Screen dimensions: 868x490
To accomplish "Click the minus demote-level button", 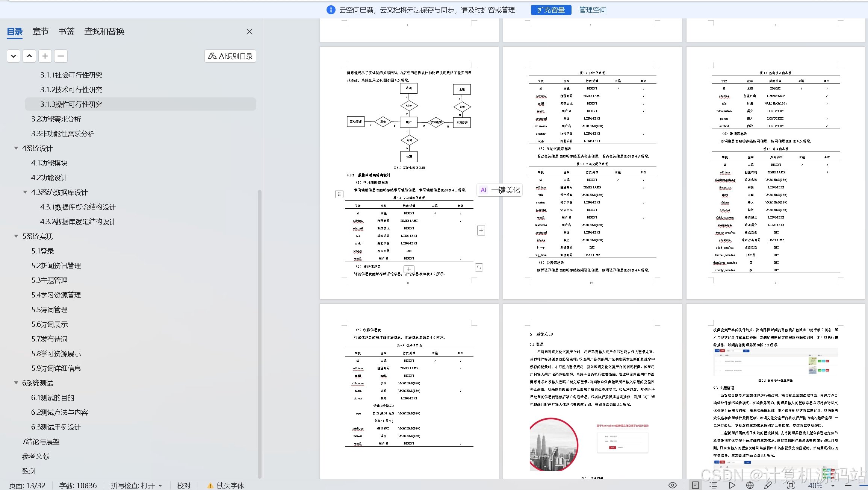I will (61, 56).
